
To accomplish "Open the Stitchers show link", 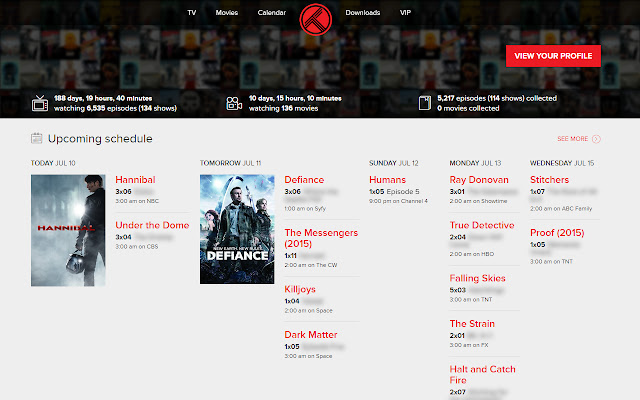I will (x=549, y=180).
